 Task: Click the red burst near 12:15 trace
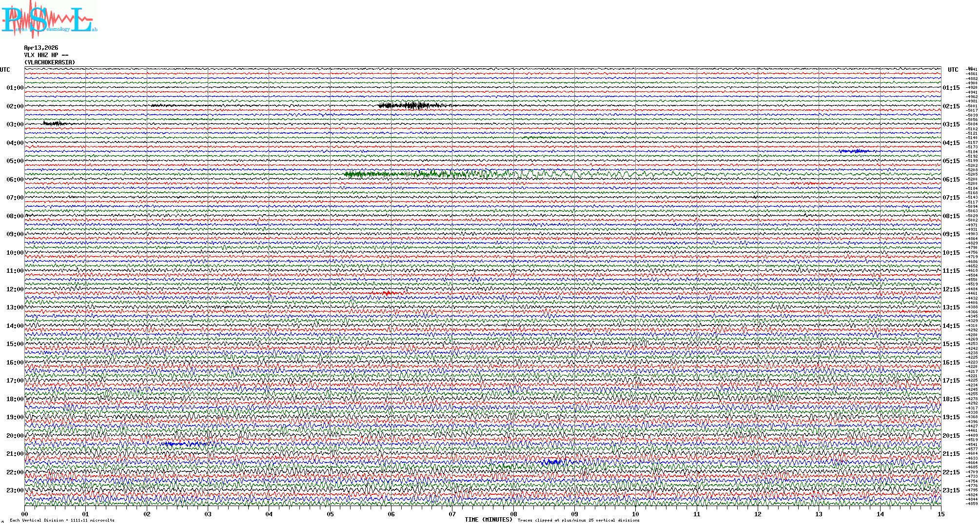click(388, 293)
